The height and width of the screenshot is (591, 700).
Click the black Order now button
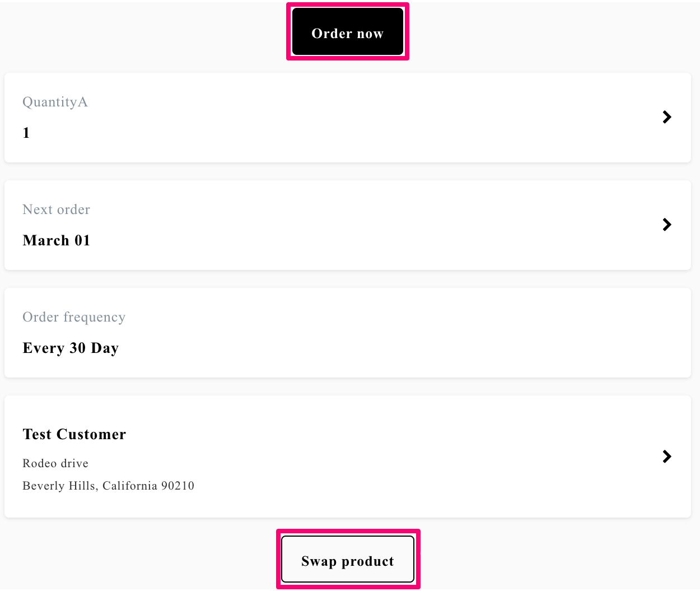click(x=348, y=31)
